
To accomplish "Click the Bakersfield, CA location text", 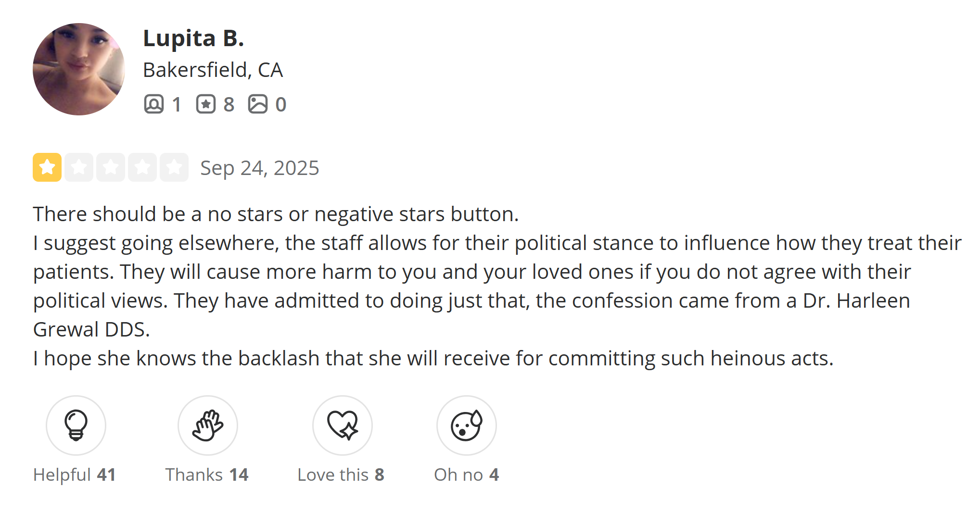I will point(213,70).
